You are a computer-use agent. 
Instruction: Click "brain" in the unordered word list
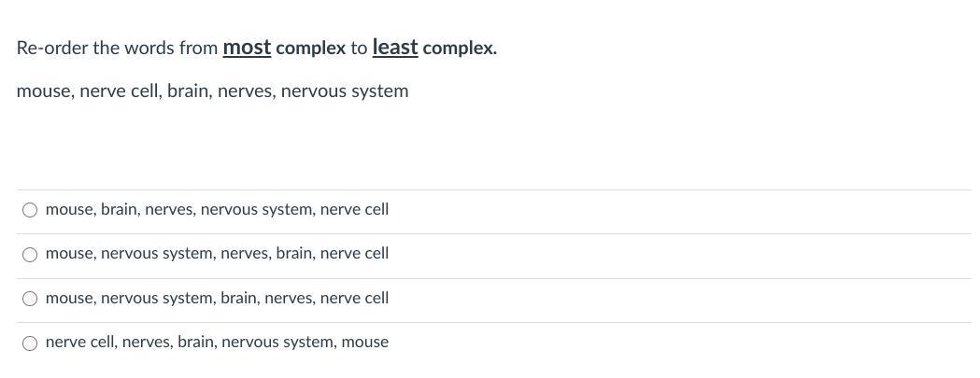point(187,91)
